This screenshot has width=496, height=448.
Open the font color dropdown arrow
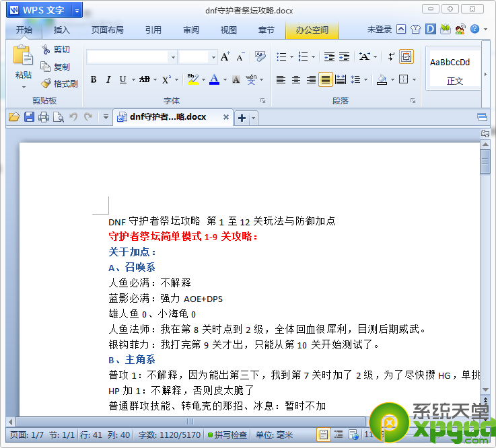[225, 79]
